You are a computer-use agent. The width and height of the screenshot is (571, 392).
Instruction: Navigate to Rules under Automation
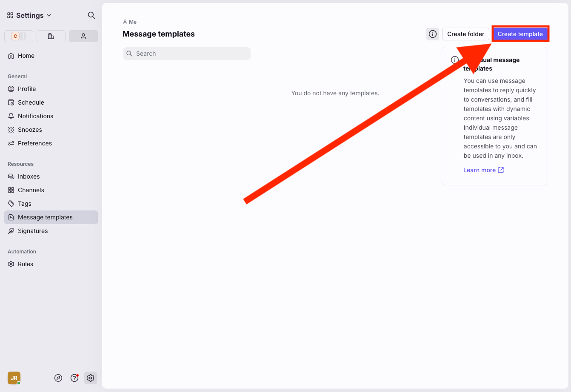pos(26,264)
